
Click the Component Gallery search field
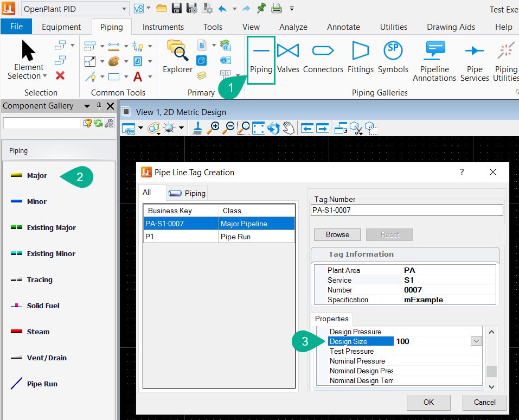[42, 123]
